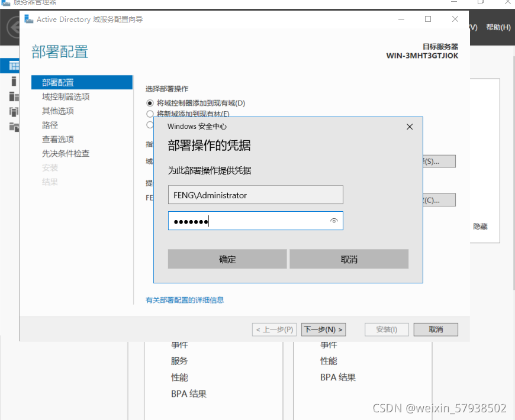Select 将新域添加到现有林 radio option
515x420 pixels.
(x=150, y=114)
